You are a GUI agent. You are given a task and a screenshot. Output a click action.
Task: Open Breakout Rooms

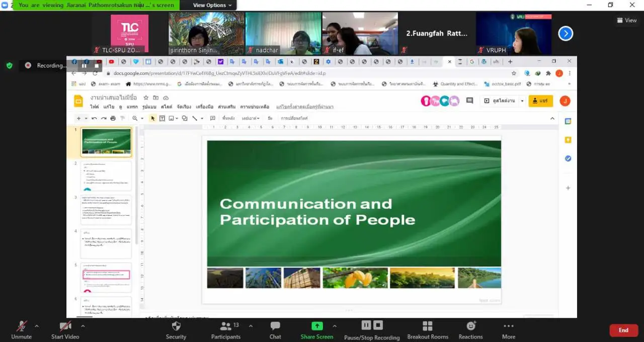tap(427, 329)
